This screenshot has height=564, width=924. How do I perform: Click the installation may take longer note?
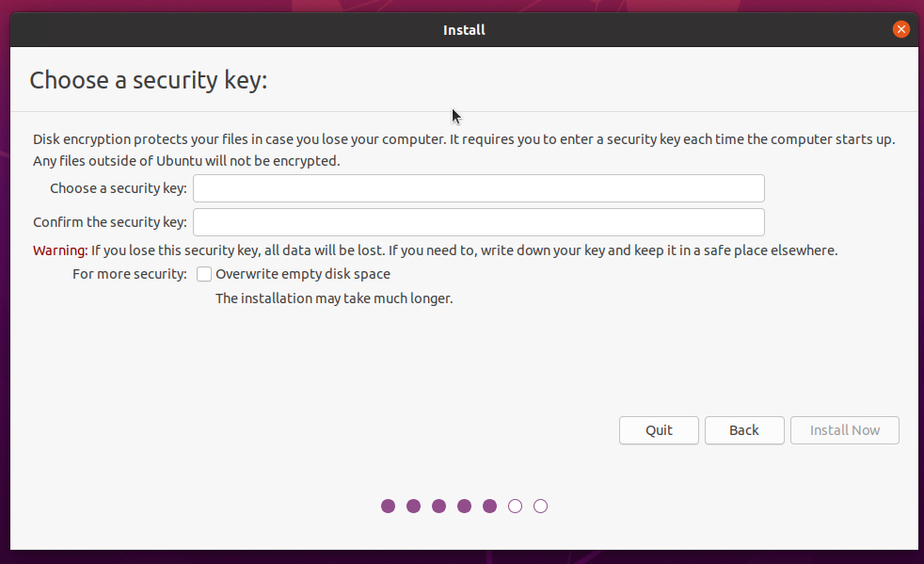(x=333, y=298)
